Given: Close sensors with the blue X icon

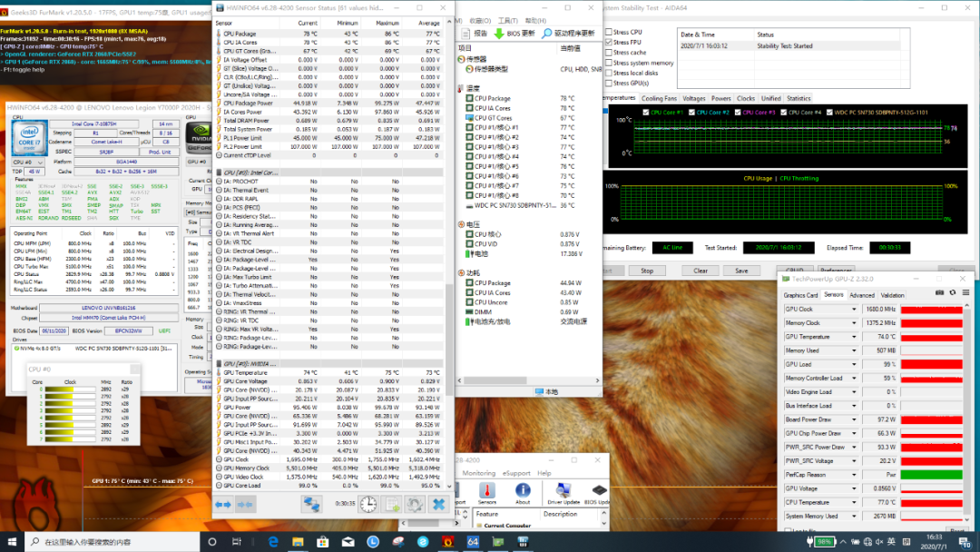Looking at the screenshot, I should tap(438, 504).
